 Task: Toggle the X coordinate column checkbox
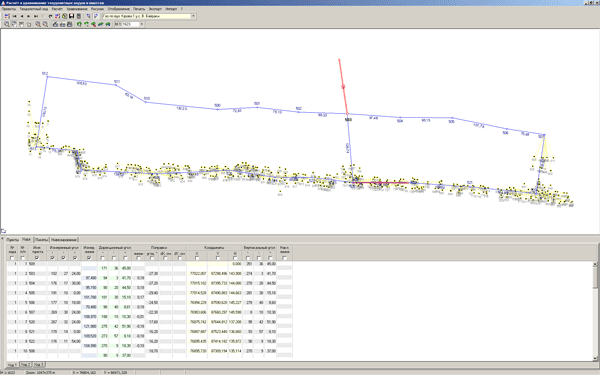(197, 258)
